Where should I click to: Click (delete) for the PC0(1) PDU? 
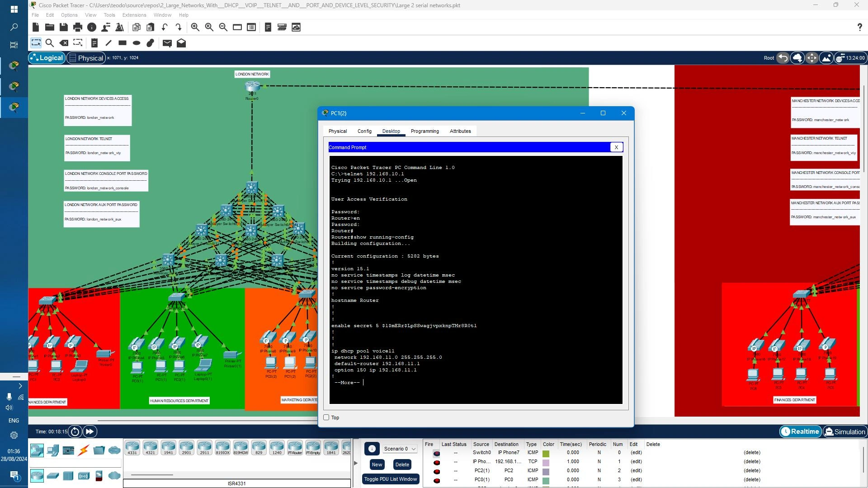pyautogui.click(x=752, y=480)
